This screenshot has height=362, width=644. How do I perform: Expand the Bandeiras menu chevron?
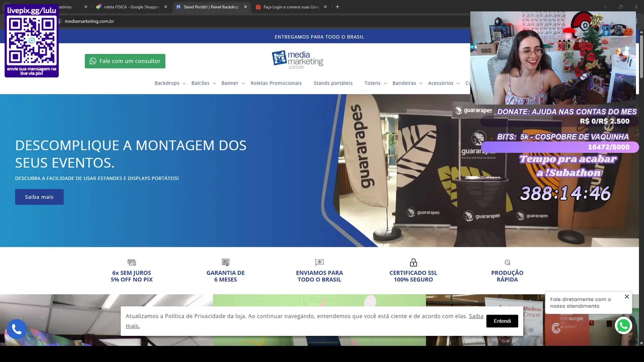(x=421, y=83)
